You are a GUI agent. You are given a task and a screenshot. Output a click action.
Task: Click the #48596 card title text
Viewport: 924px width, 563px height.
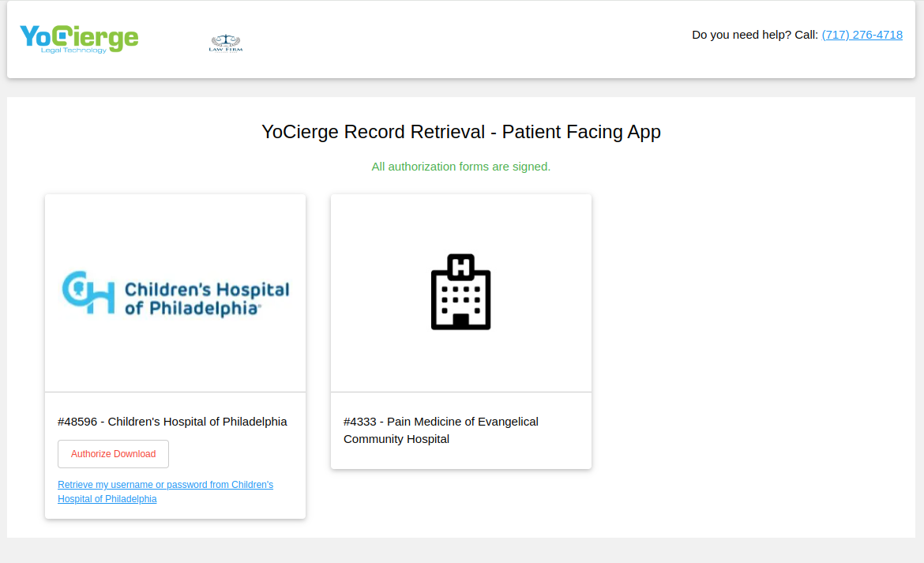pyautogui.click(x=172, y=422)
